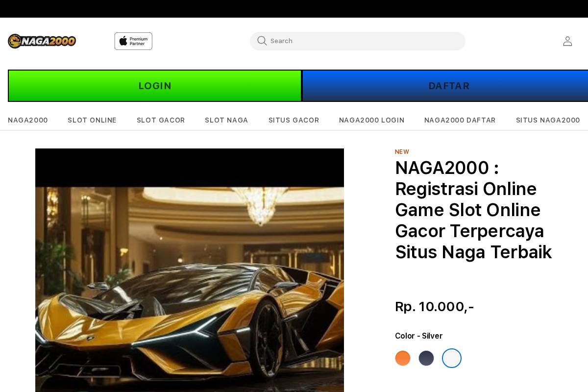
Task: Select the dark navy color swatch
Action: 426,358
